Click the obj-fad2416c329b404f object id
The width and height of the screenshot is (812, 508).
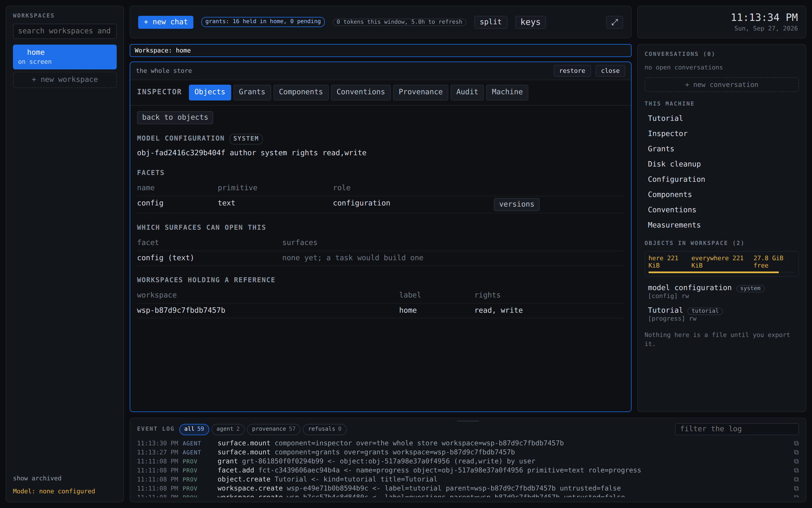(181, 153)
